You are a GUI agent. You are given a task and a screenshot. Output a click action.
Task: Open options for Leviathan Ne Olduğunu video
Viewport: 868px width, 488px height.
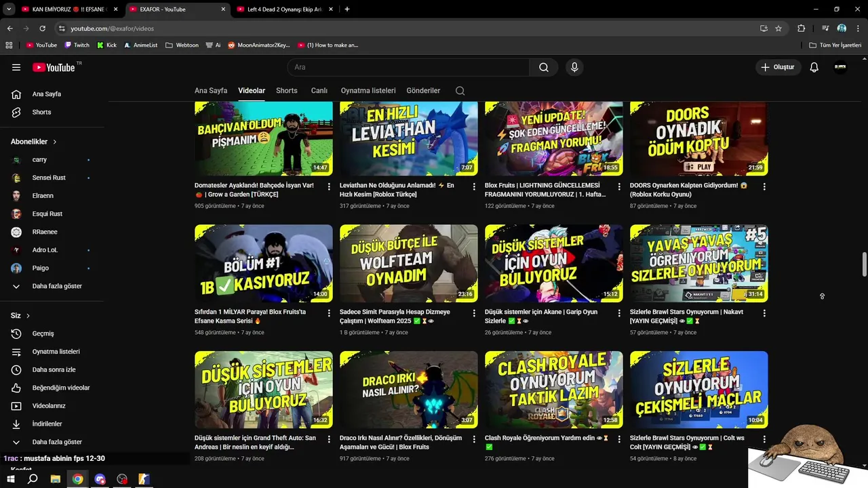pos(474,186)
